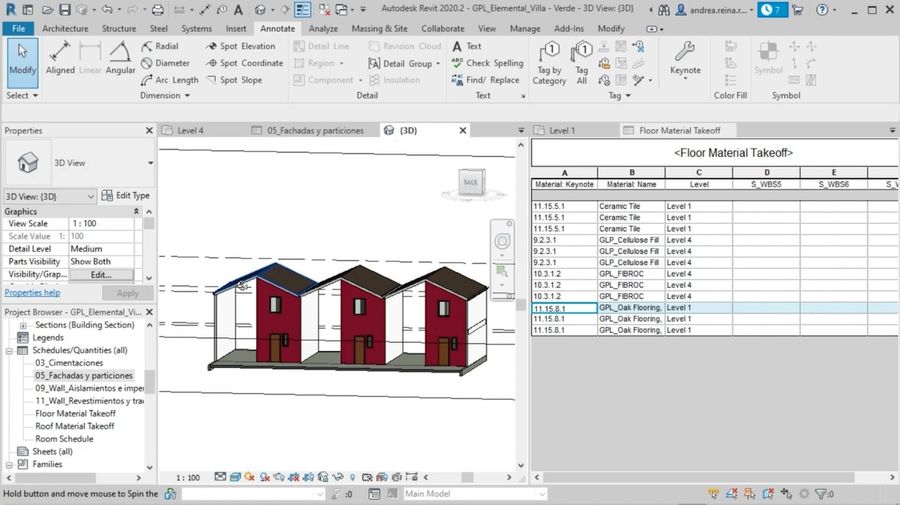Activate the Tag by Category tool
Viewport: 900px width, 505px height.
tap(549, 62)
